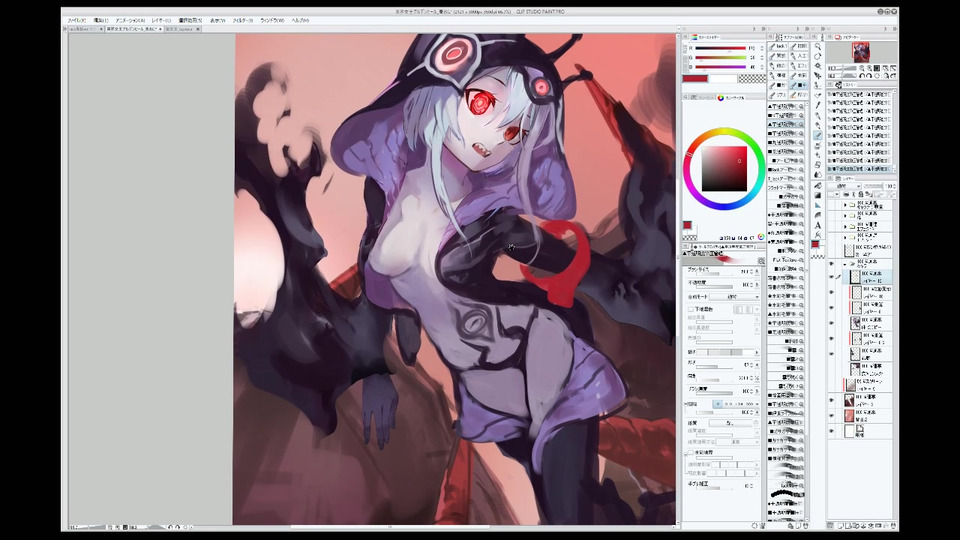Select the red main color swatch
The width and height of the screenshot is (960, 540).
[695, 78]
